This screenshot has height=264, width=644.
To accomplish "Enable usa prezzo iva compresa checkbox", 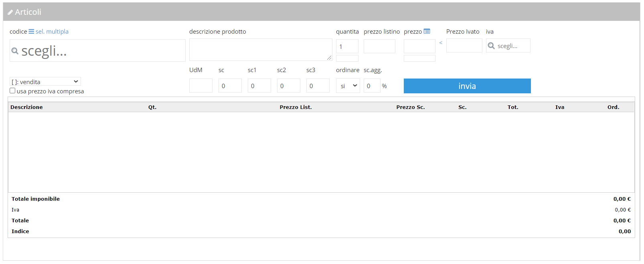I will pyautogui.click(x=12, y=91).
